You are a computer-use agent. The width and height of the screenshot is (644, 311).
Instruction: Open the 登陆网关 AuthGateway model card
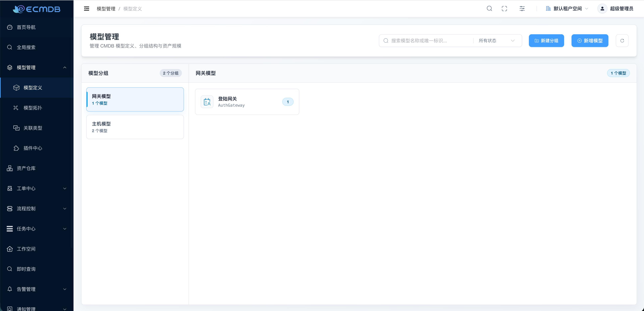click(247, 102)
